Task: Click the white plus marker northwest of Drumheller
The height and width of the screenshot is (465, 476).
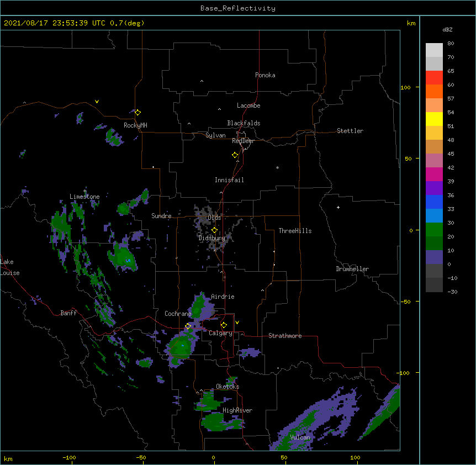Action: click(x=338, y=207)
